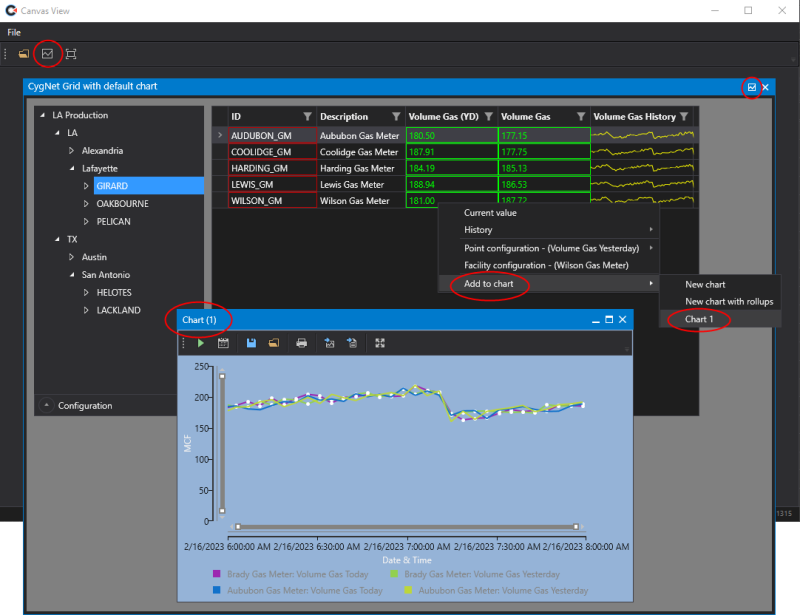
Task: Click the 188.94 value in LEWIS_GM row
Action: coord(452,184)
